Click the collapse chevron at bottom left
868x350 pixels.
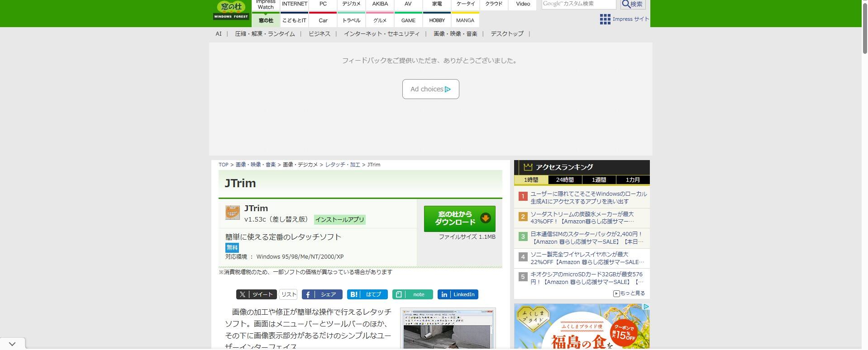coord(12,344)
